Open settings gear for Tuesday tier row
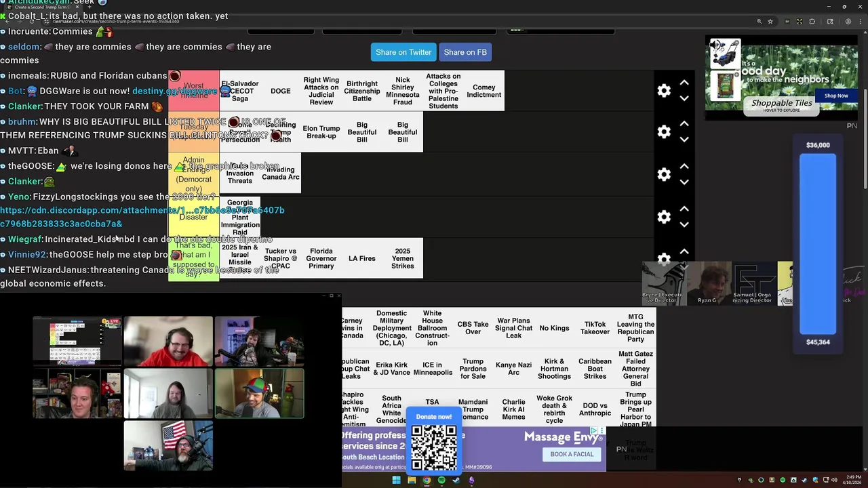This screenshot has width=868, height=488. coord(664,131)
